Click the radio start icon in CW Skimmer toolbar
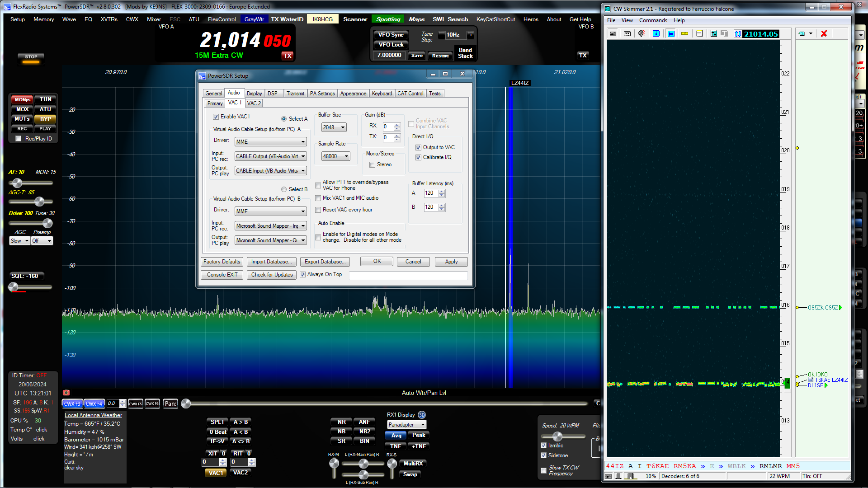The width and height of the screenshot is (868, 488). point(613,34)
